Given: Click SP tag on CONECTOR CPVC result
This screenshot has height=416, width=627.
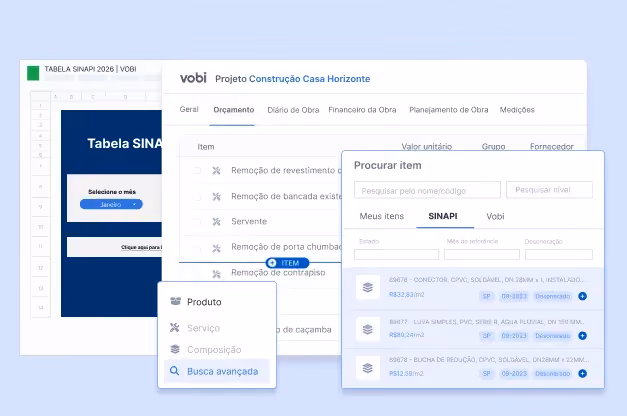Looking at the screenshot, I should coord(486,296).
